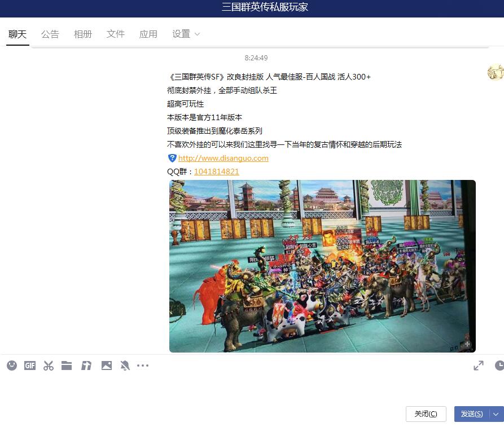Open the emoji picker
Viewport: 504px width, 427px height.
coord(12,366)
